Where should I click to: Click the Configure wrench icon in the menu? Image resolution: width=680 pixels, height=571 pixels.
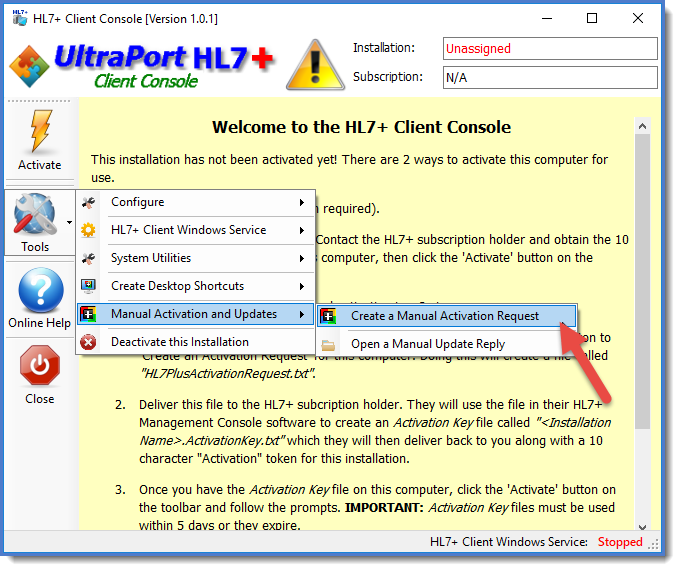click(x=88, y=202)
